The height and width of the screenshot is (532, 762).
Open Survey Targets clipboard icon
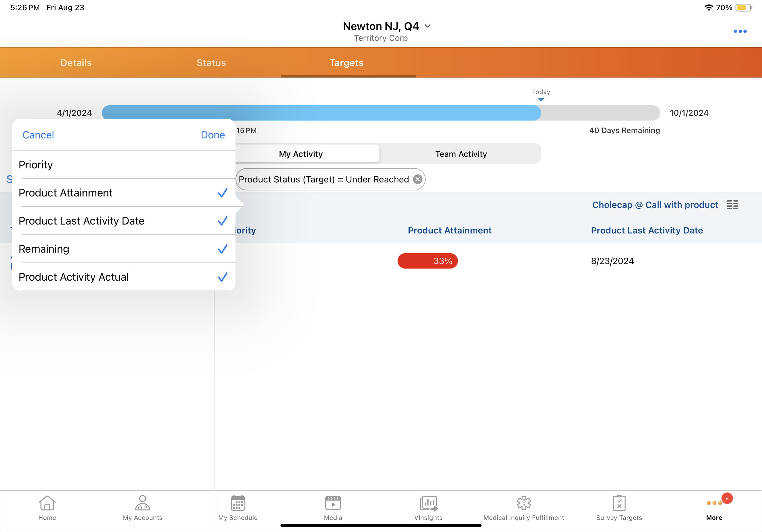tap(619, 503)
